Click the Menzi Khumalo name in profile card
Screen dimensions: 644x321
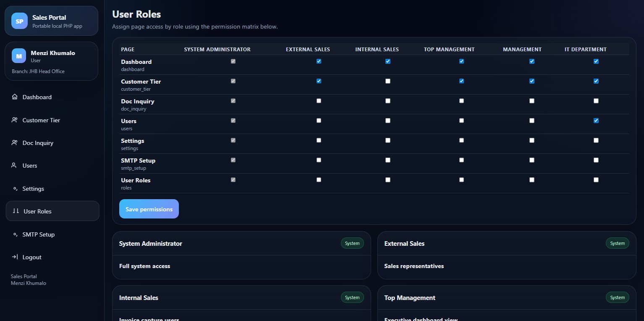(53, 53)
